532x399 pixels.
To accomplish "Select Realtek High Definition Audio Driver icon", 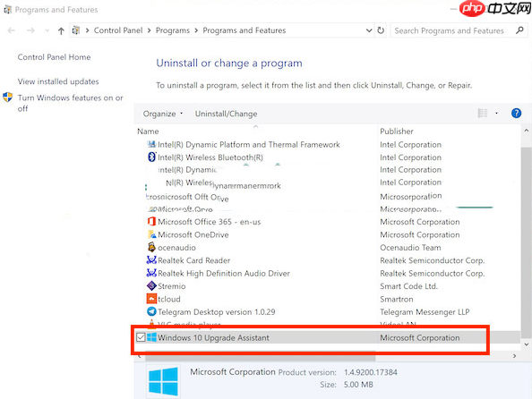I will click(x=151, y=273).
